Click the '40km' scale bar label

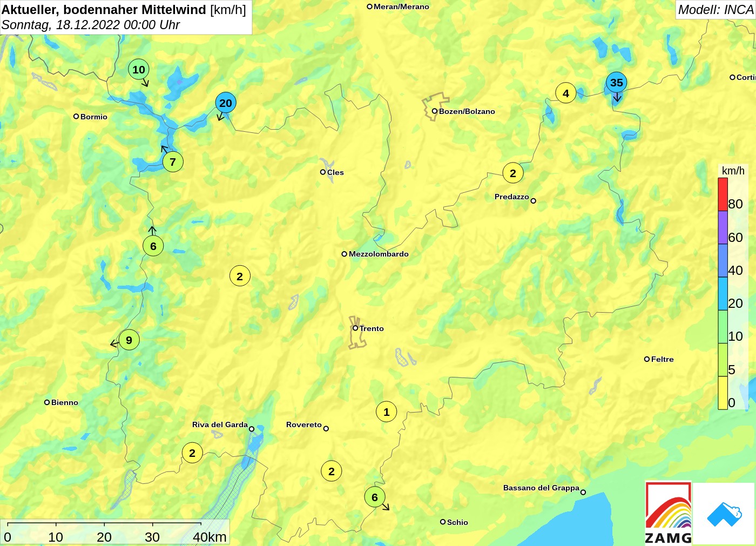coord(210,537)
